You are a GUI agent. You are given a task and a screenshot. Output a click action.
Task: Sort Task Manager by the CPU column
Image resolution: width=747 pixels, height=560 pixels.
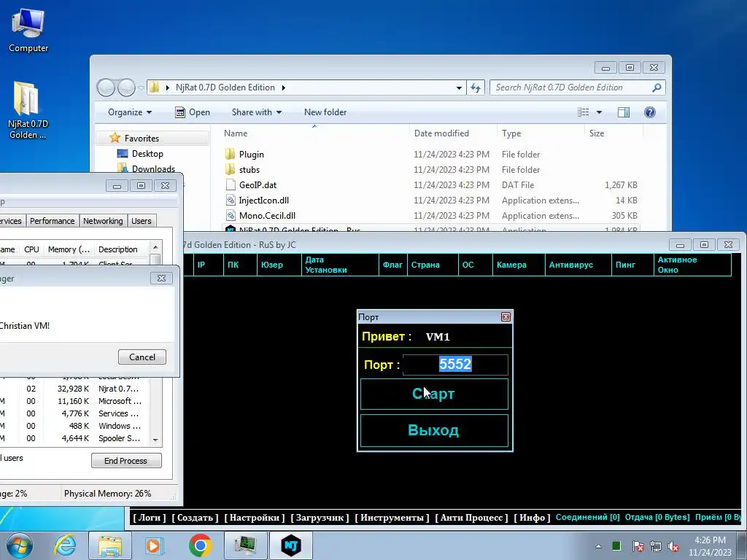pos(31,249)
